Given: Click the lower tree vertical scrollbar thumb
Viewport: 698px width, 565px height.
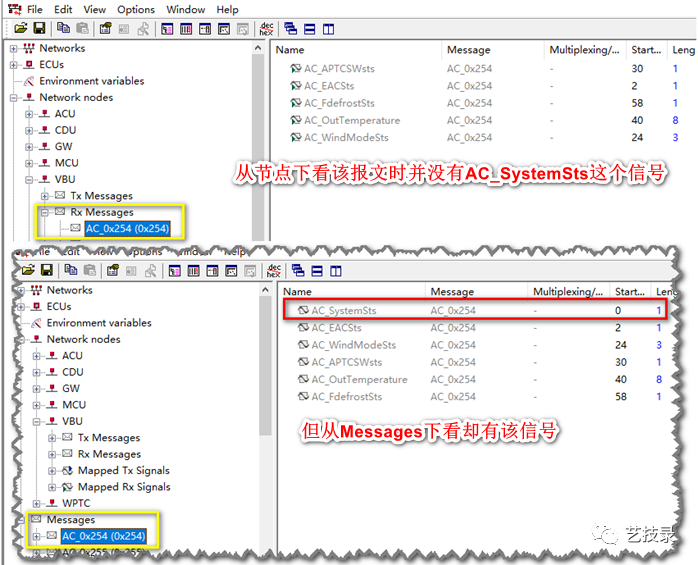Looking at the screenshot, I should pyautogui.click(x=265, y=366).
